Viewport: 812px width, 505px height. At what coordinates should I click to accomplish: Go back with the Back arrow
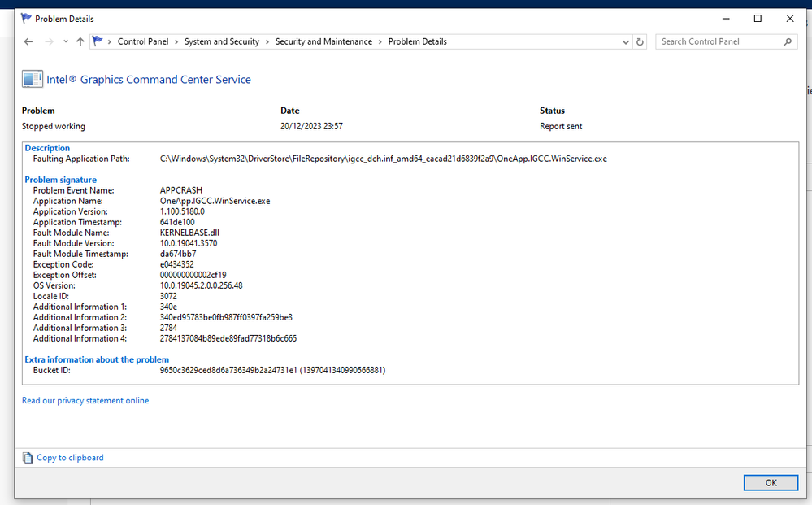point(28,41)
